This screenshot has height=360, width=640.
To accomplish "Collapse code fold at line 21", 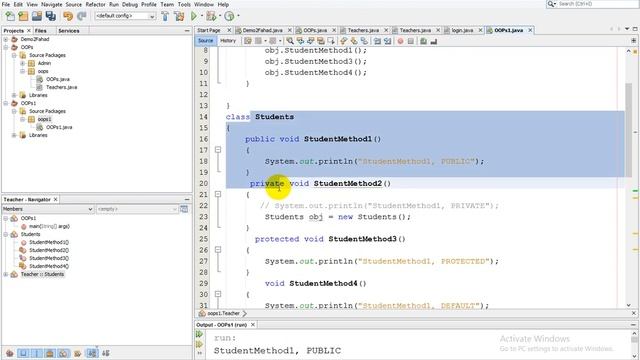I will point(218,194).
